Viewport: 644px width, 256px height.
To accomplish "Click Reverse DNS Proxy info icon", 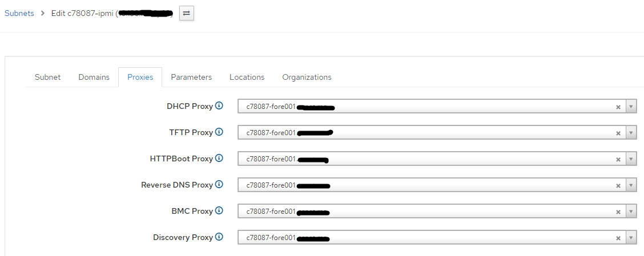I will tap(219, 185).
